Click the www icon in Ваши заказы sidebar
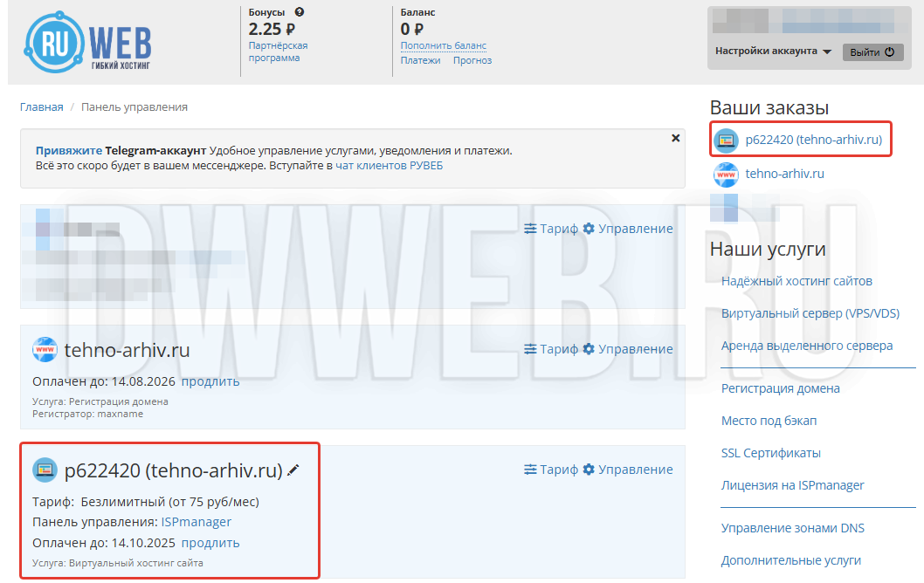 pos(726,175)
